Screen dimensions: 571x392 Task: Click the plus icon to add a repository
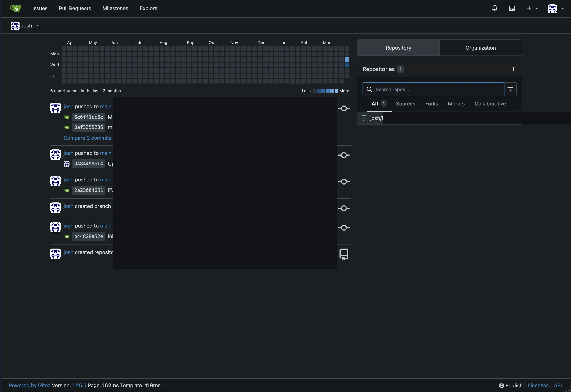pos(513,69)
